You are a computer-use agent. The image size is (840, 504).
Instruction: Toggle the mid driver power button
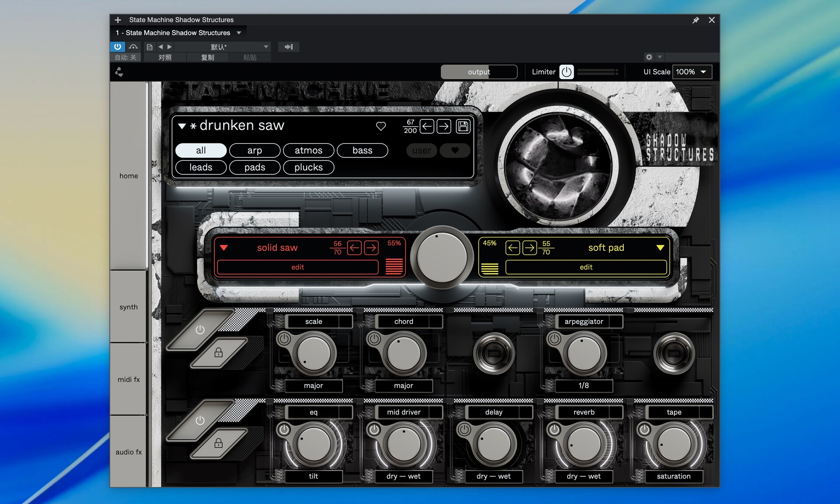point(374,430)
